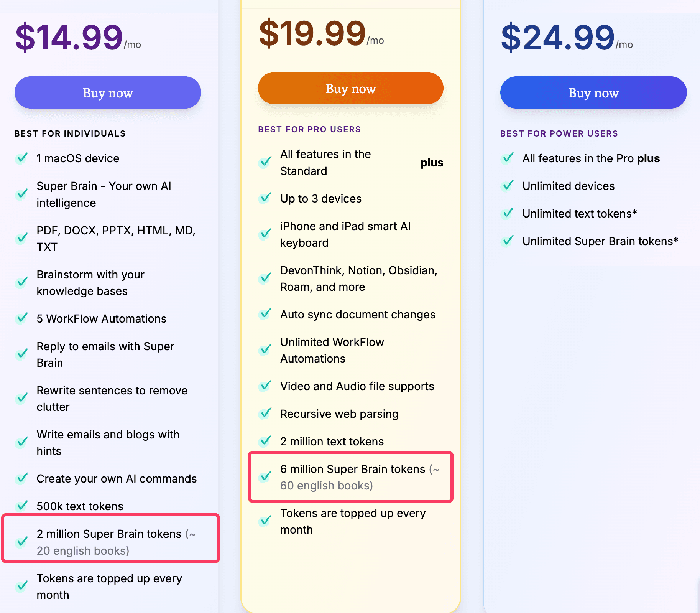Select the checkmark beside "Unlimited devices"

point(508,186)
